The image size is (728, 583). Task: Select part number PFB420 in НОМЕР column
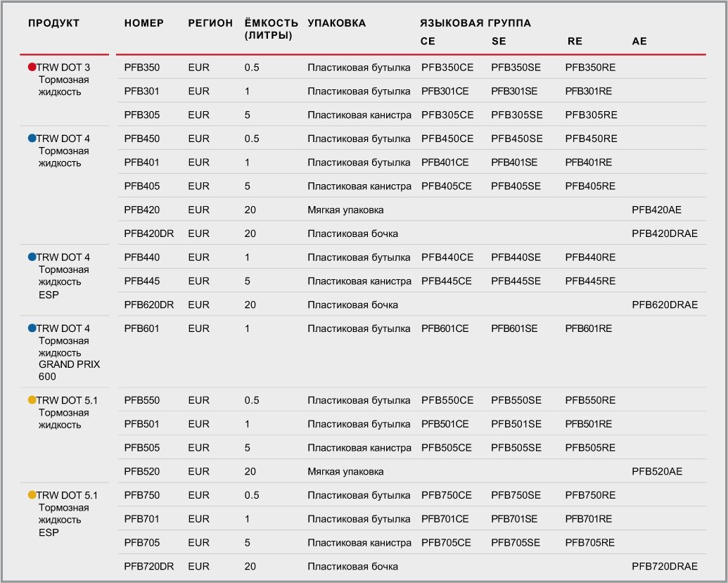[141, 210]
